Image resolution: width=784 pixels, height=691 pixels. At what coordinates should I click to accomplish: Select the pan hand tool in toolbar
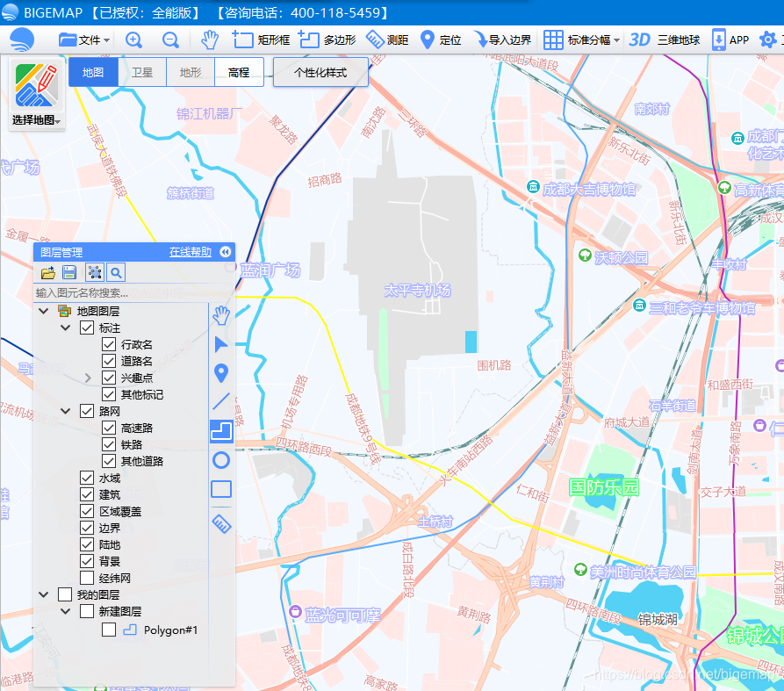click(x=210, y=40)
